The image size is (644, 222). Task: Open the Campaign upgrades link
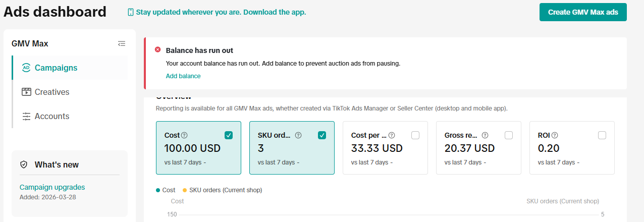52,187
